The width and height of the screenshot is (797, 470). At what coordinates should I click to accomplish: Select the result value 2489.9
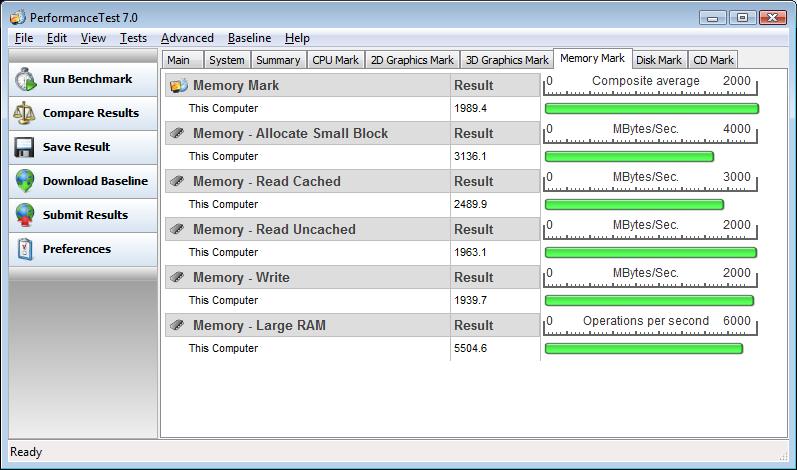click(470, 204)
